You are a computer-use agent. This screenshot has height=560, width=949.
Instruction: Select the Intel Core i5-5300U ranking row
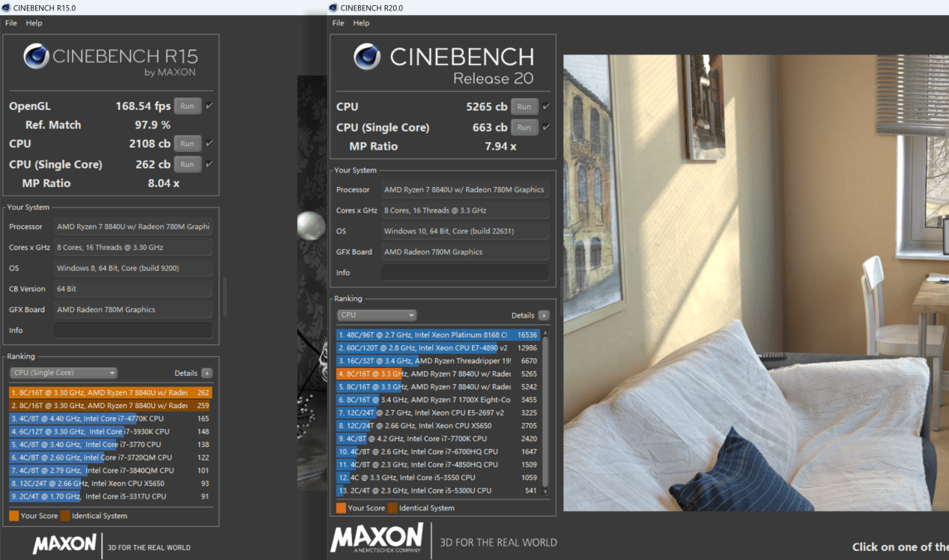pos(438,490)
